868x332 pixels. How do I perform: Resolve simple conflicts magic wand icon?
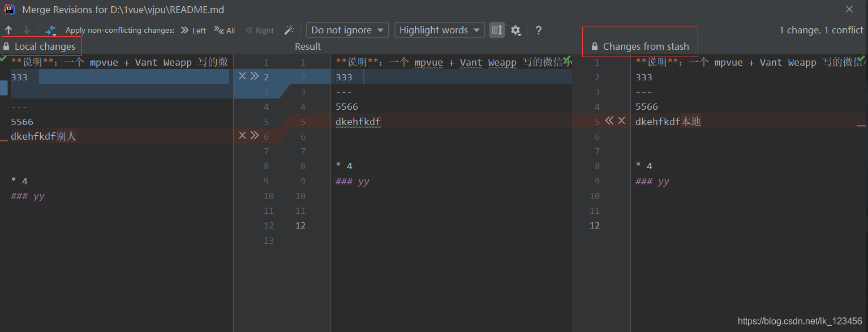(289, 31)
